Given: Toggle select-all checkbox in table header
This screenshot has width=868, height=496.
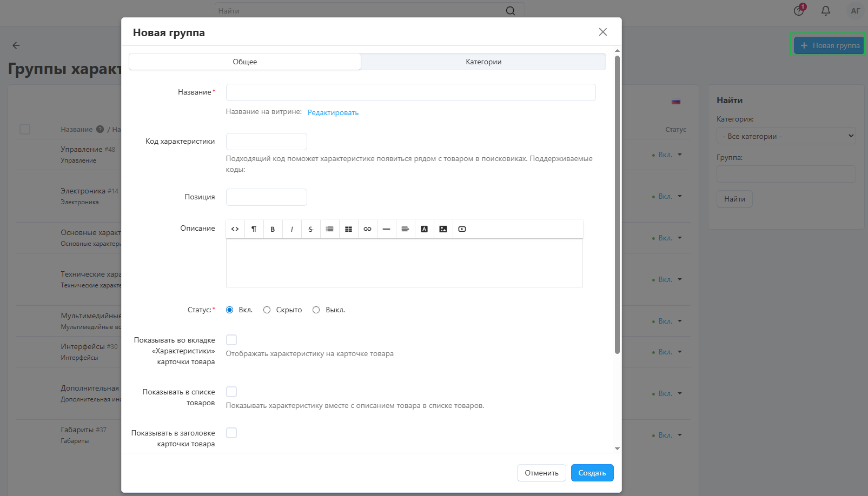Looking at the screenshot, I should [25, 129].
